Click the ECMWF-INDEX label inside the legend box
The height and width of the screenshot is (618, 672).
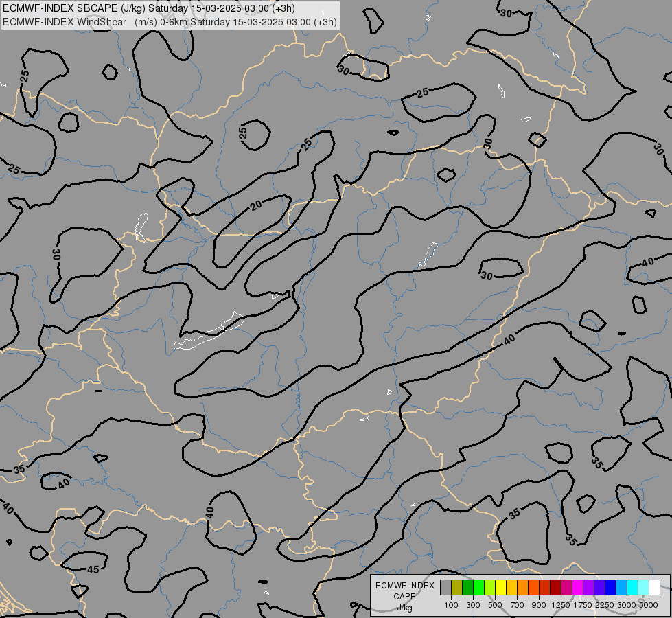pyautogui.click(x=404, y=586)
